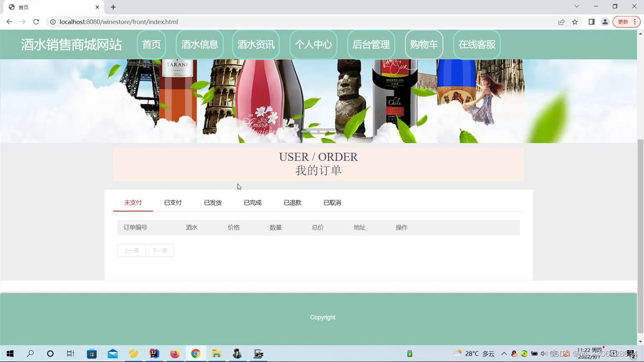Bookmark this page with star icon
644x362 pixels.
click(575, 22)
